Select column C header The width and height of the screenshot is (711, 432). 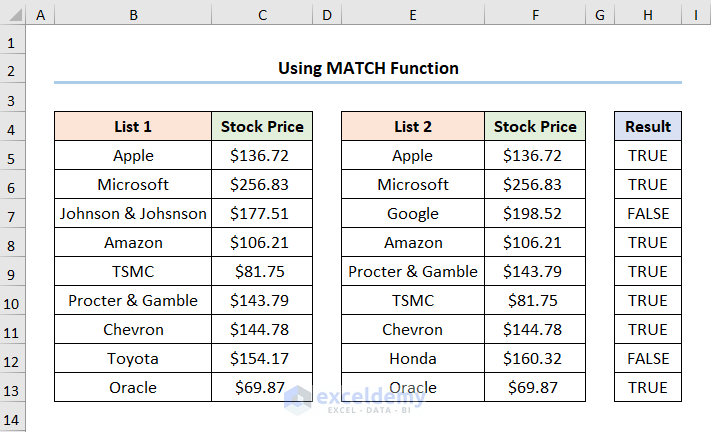point(262,16)
